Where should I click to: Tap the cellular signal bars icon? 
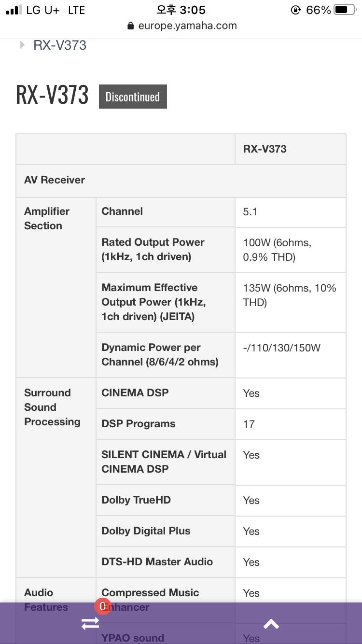[x=14, y=10]
